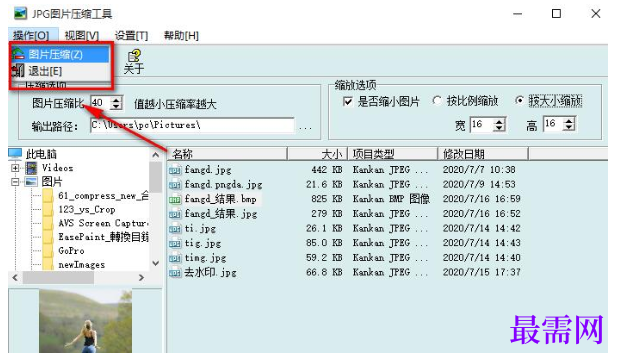
Task: Click the JPG tool app title icon
Action: click(20, 13)
